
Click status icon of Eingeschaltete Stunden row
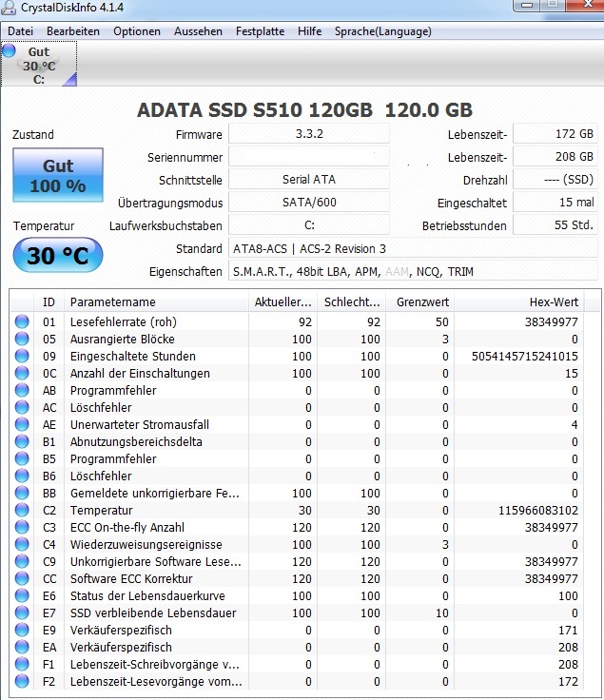click(x=22, y=356)
